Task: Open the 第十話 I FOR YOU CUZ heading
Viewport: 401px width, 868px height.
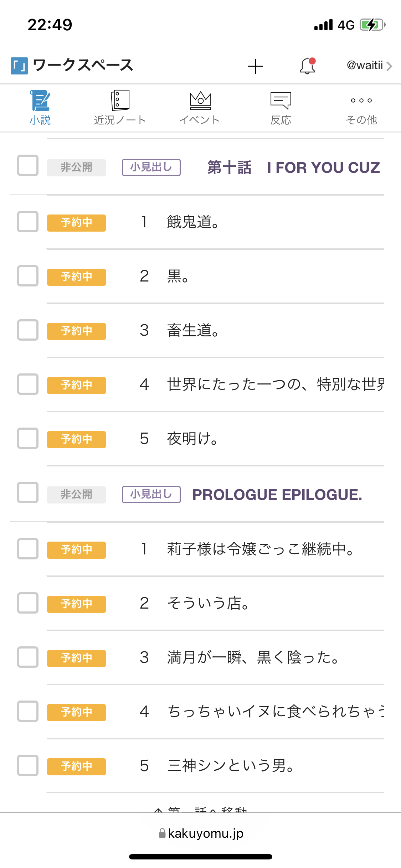Action: click(x=293, y=167)
